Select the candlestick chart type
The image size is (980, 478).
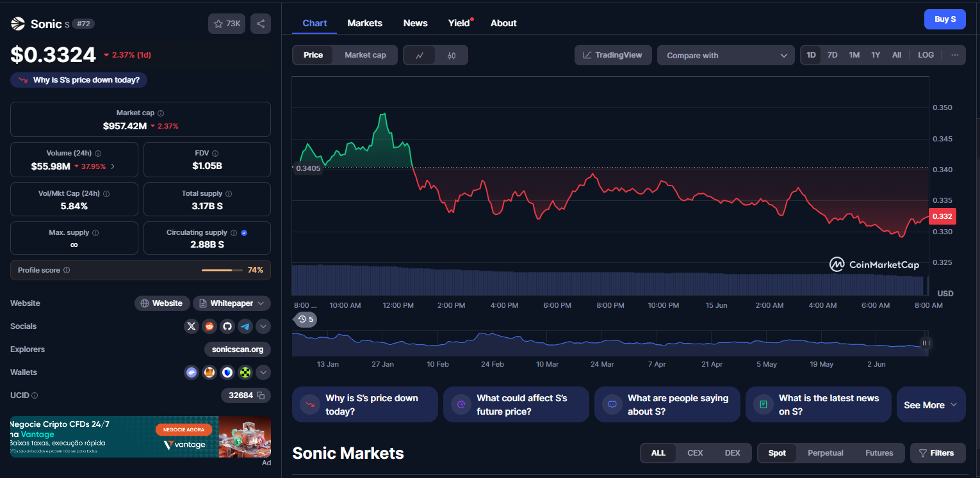tap(452, 55)
